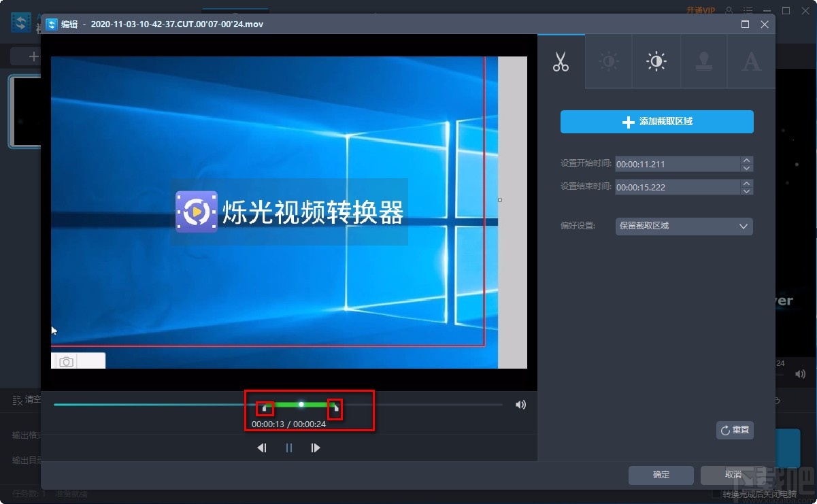The height and width of the screenshot is (504, 817).
Task: Decrease end time with its down stepper
Action: [x=746, y=190]
